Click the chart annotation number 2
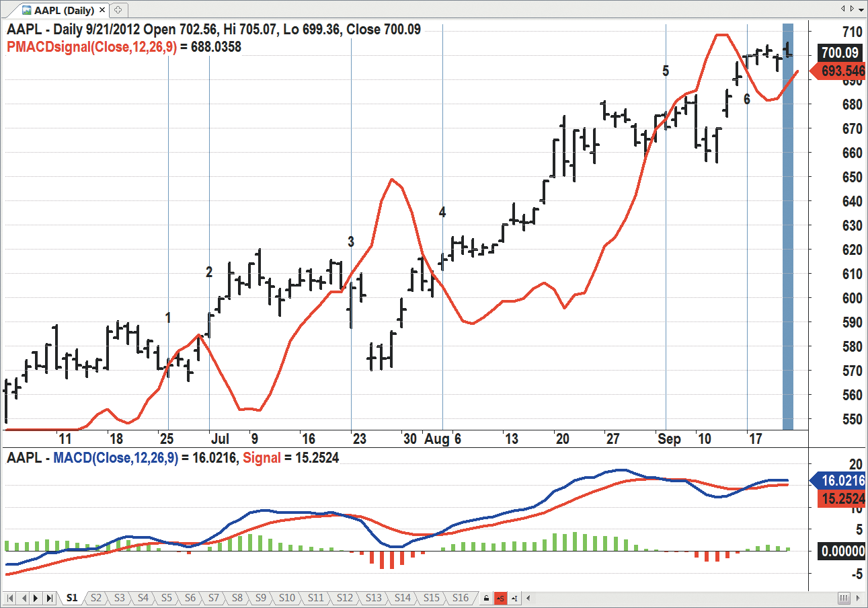Viewport: 868px width, 608px height. point(209,272)
